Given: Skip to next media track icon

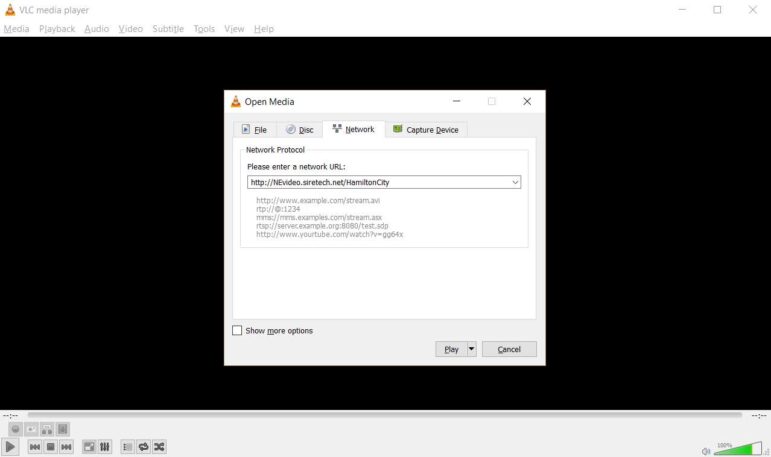Looking at the screenshot, I should 66,447.
